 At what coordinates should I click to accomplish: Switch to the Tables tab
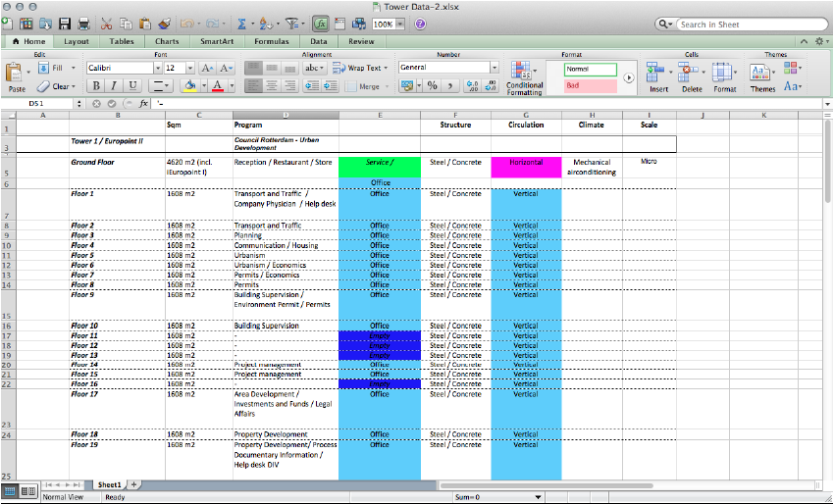click(x=122, y=41)
